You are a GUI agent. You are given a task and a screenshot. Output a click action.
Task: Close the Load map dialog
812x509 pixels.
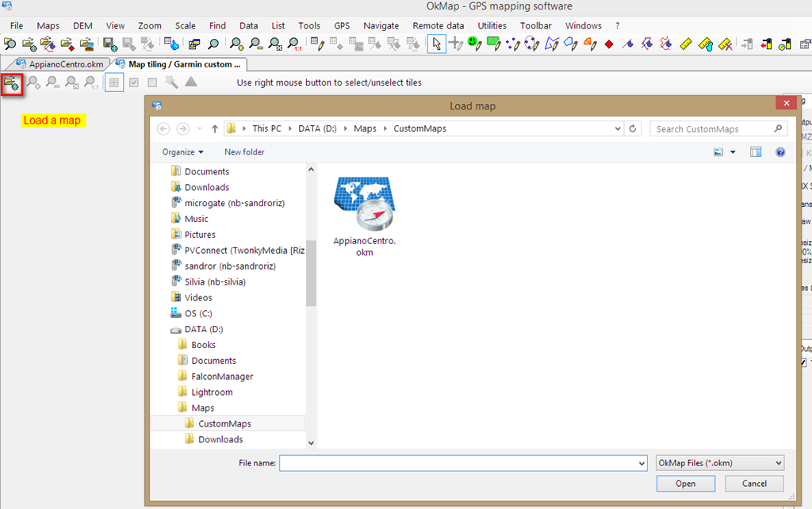[x=786, y=103]
